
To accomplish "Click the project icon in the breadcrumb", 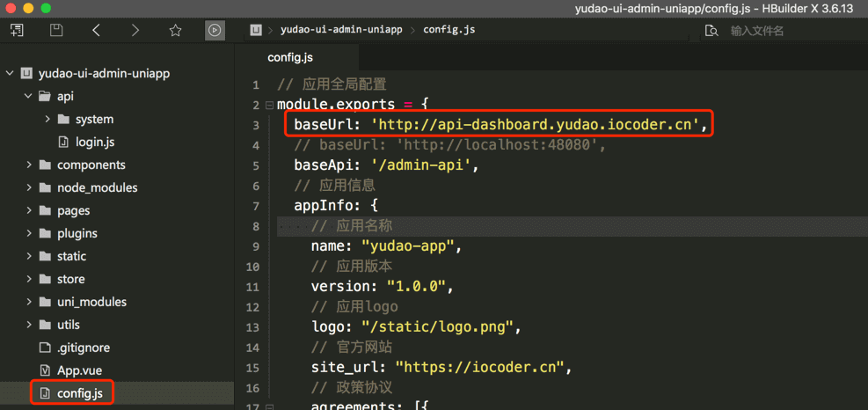I will (256, 30).
